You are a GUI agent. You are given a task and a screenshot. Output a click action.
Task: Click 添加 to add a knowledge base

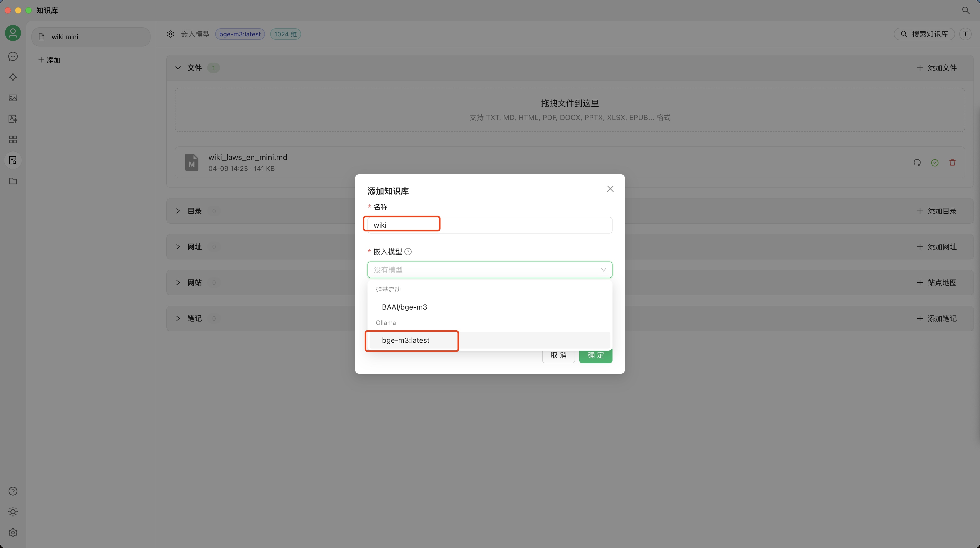50,60
